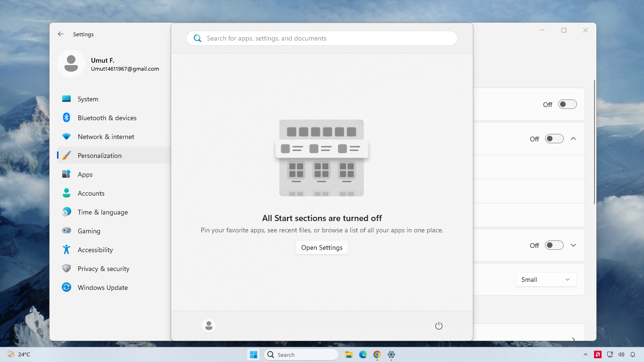Click the taskbar Search box

click(301, 354)
